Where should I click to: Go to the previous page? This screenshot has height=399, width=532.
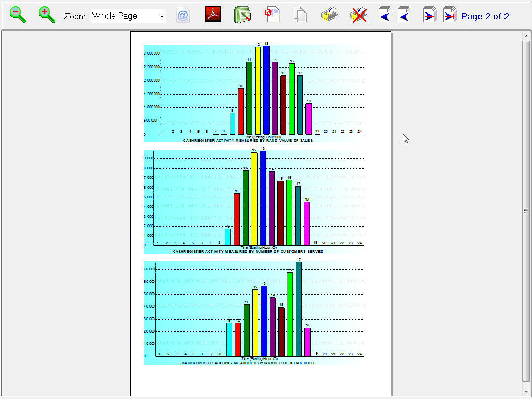pyautogui.click(x=404, y=16)
